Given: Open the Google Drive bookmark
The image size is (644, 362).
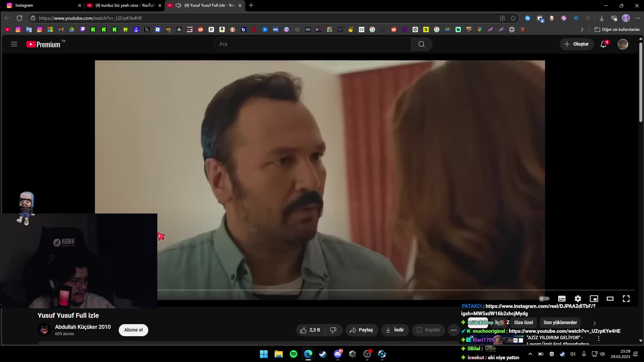Looking at the screenshot, I should click(72, 29).
